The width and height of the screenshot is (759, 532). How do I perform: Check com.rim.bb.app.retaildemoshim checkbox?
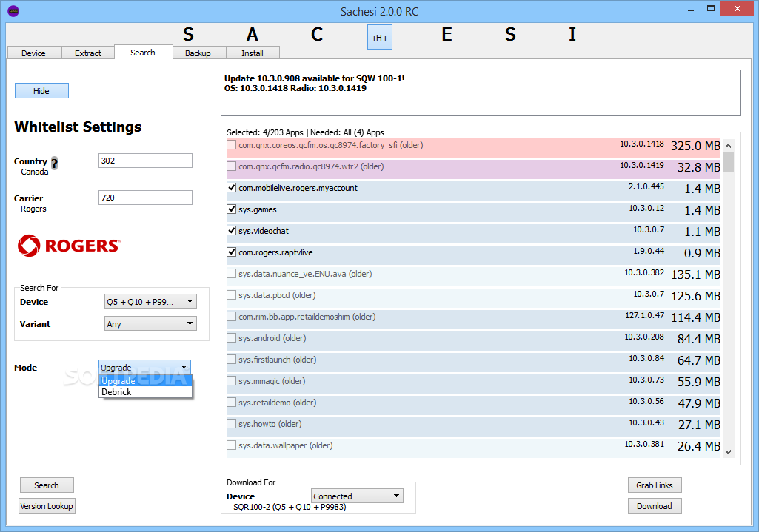pos(231,316)
